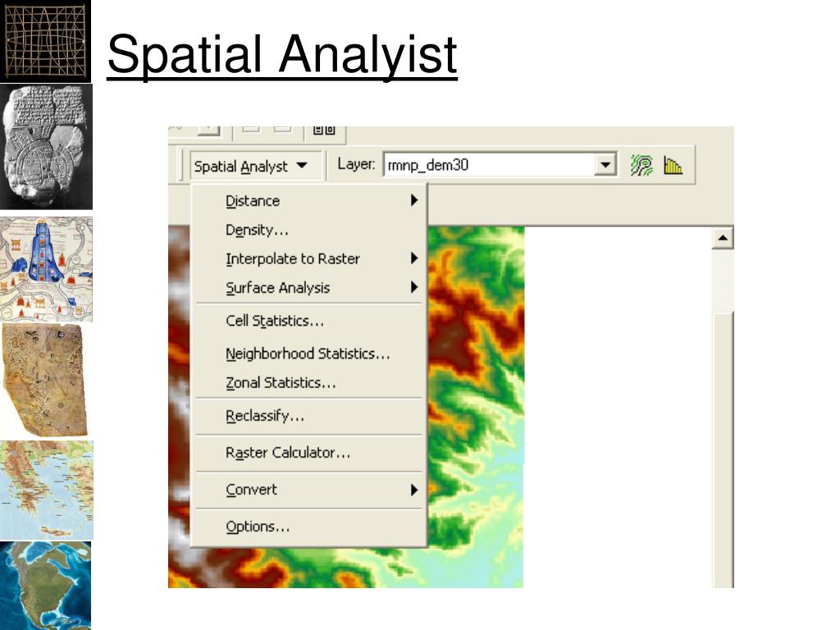
Task: Open Spatial Analyst Options
Action: click(x=308, y=527)
